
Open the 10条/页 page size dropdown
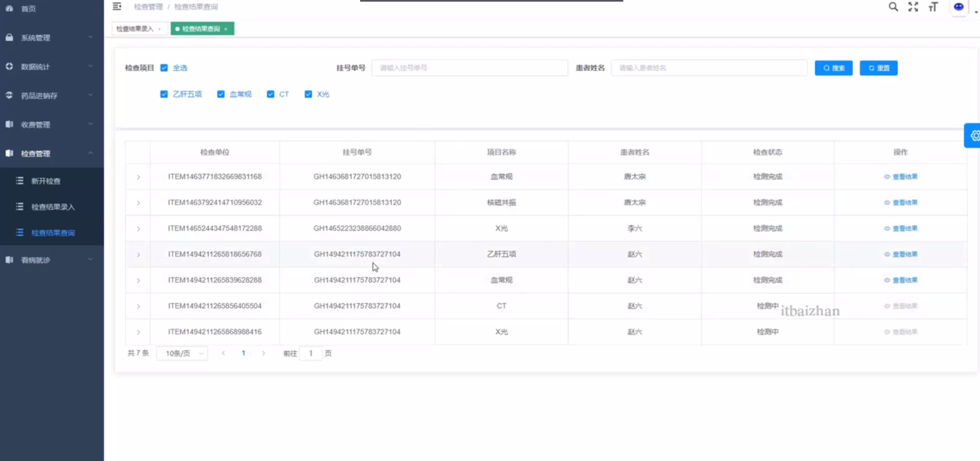click(182, 353)
